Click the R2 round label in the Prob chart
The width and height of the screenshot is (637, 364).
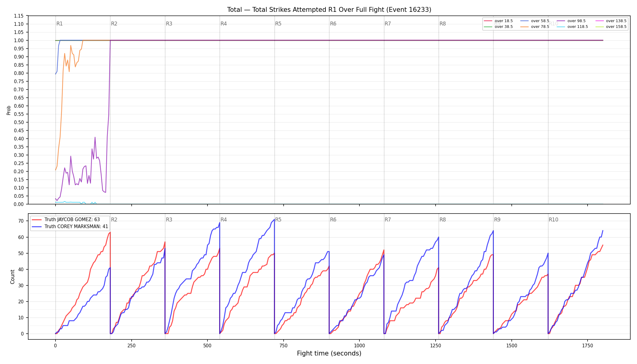pos(114,24)
